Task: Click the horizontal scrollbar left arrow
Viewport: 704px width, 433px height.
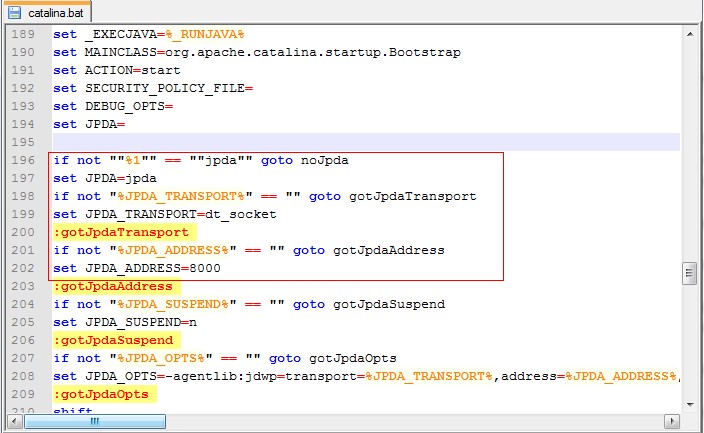Action: (x=14, y=422)
